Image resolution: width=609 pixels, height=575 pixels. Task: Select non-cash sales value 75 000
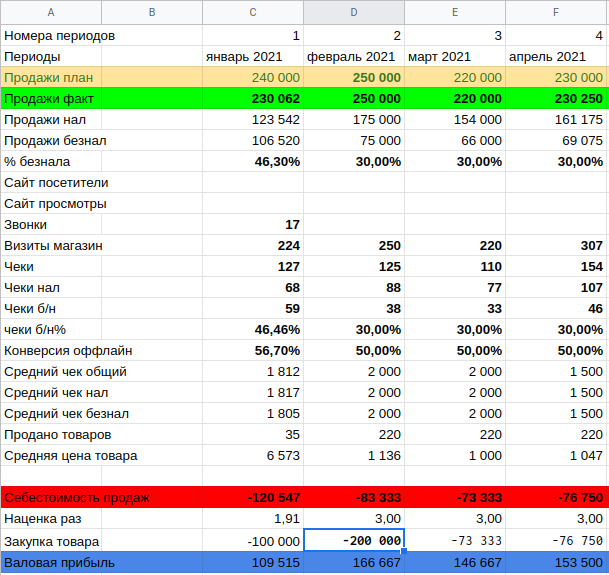point(354,140)
